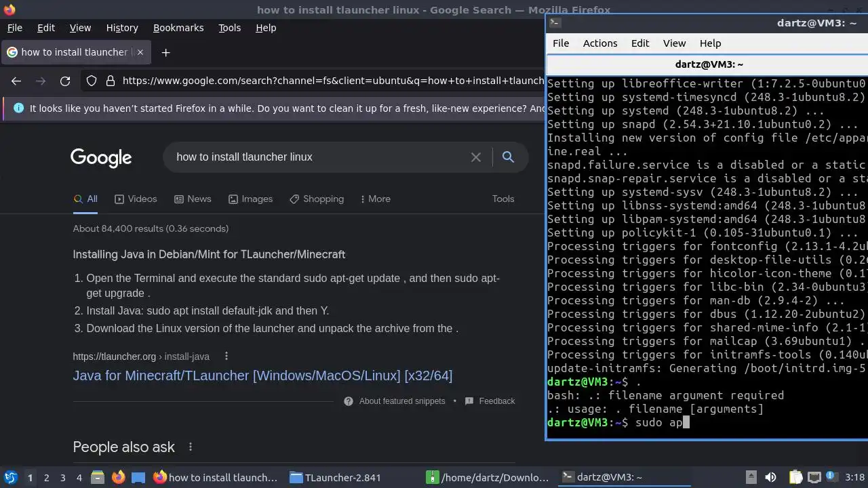Open Google search Tools
This screenshot has width=868, height=488.
(503, 199)
